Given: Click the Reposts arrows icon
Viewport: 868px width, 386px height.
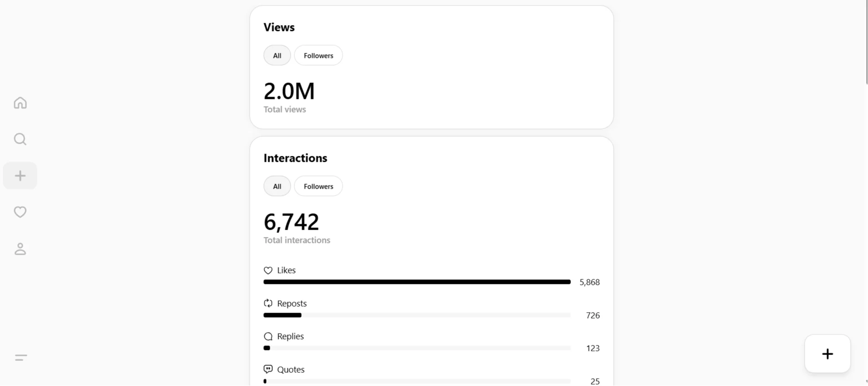Looking at the screenshot, I should [268, 304].
